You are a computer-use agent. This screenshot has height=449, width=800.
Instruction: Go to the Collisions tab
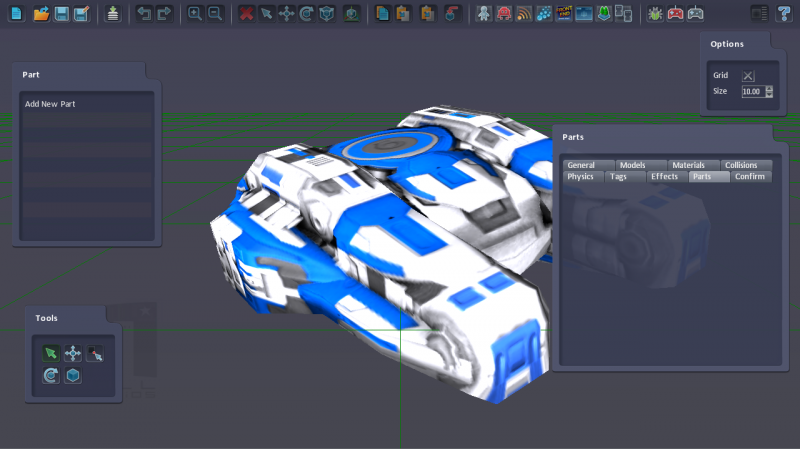click(x=741, y=165)
